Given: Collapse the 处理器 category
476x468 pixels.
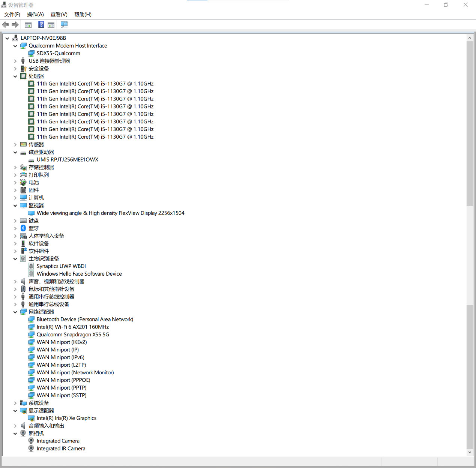Looking at the screenshot, I should coord(15,76).
